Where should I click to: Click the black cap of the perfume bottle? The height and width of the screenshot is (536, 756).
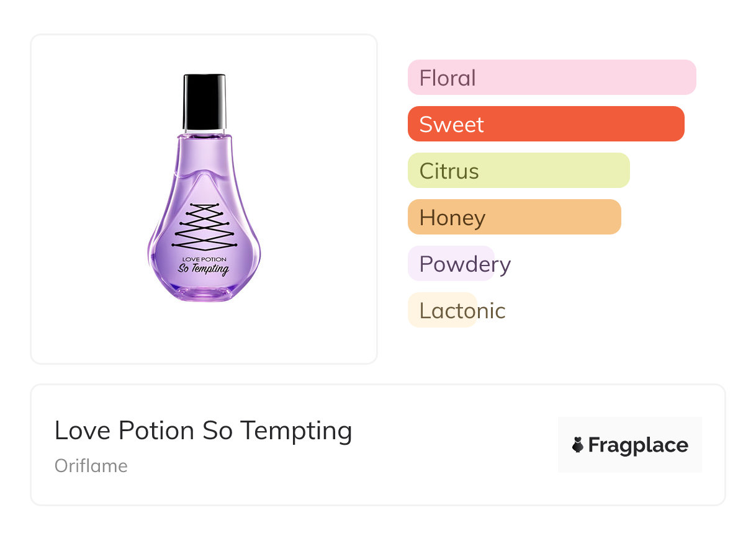click(204, 101)
